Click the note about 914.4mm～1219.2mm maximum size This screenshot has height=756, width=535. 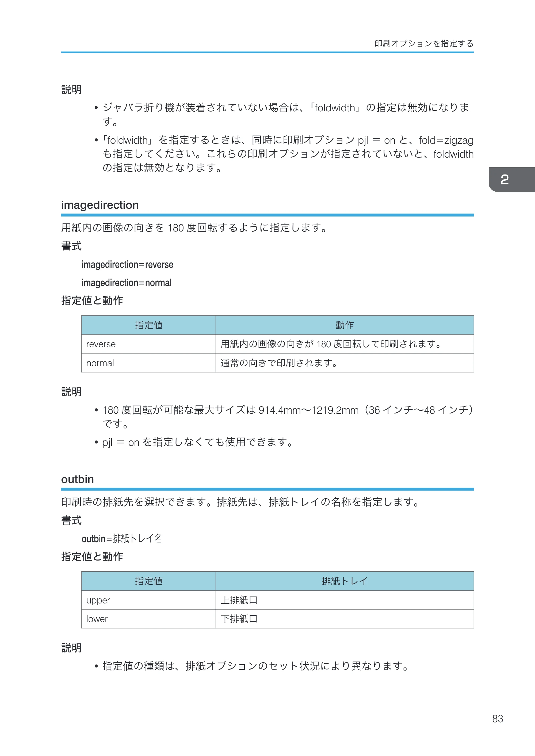tap(288, 417)
